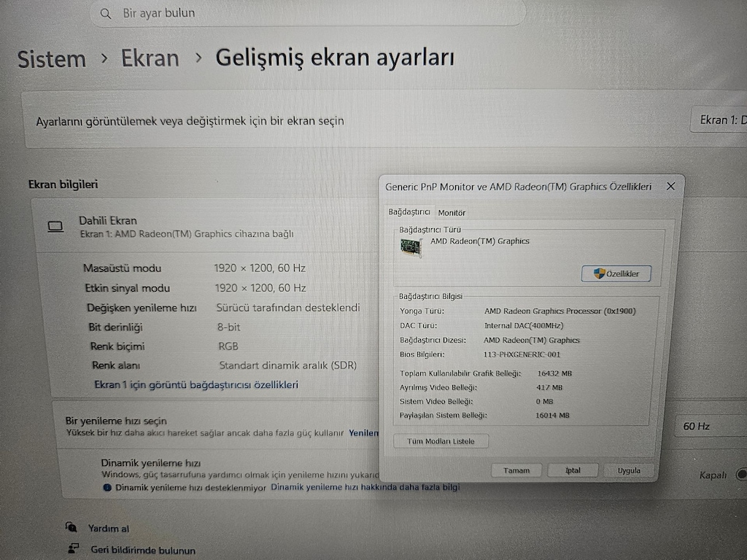Screen dimensions: 747x560
Task: Click 'Standart dinamik aralık (SDR)' value
Action: [287, 365]
